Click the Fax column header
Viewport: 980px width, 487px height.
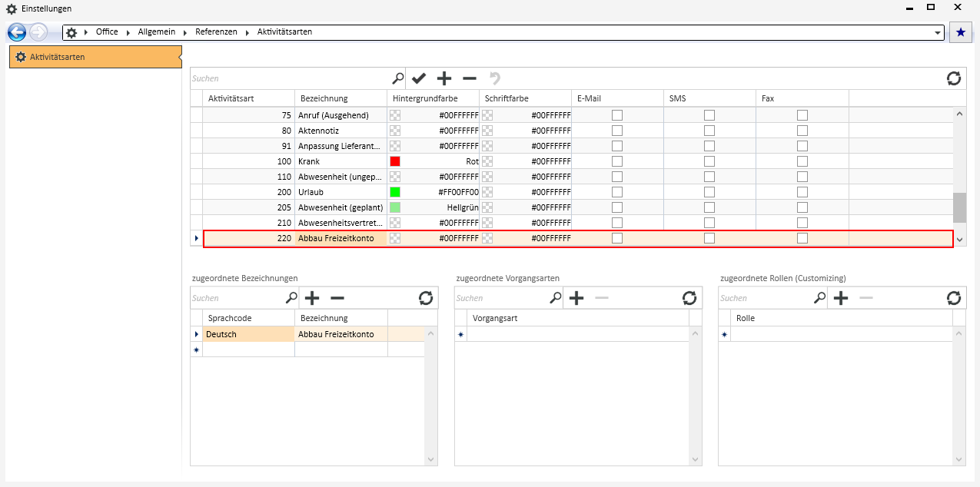pos(802,98)
